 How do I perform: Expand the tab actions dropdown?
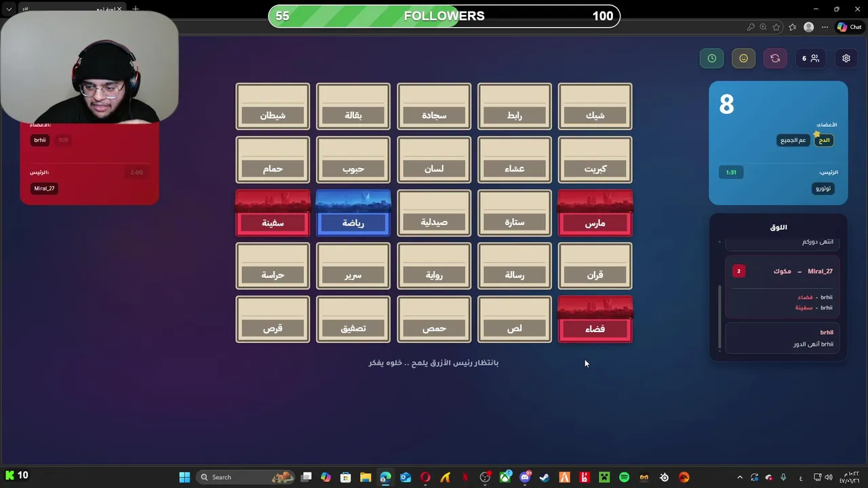coord(9,9)
